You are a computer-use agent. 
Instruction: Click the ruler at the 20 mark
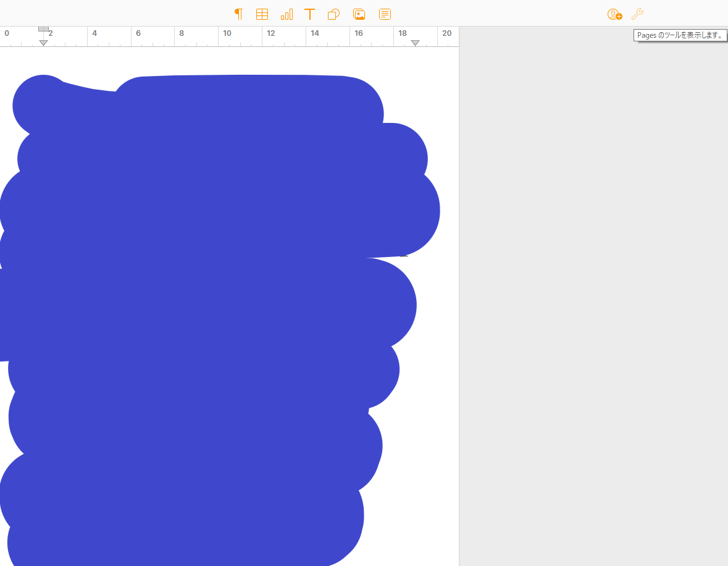446,33
